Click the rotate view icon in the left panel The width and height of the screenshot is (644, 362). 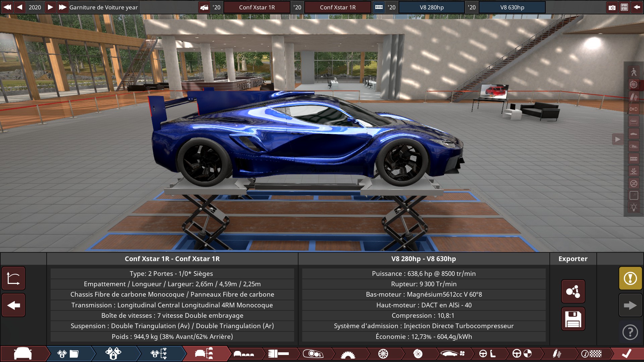pyautogui.click(x=13, y=278)
